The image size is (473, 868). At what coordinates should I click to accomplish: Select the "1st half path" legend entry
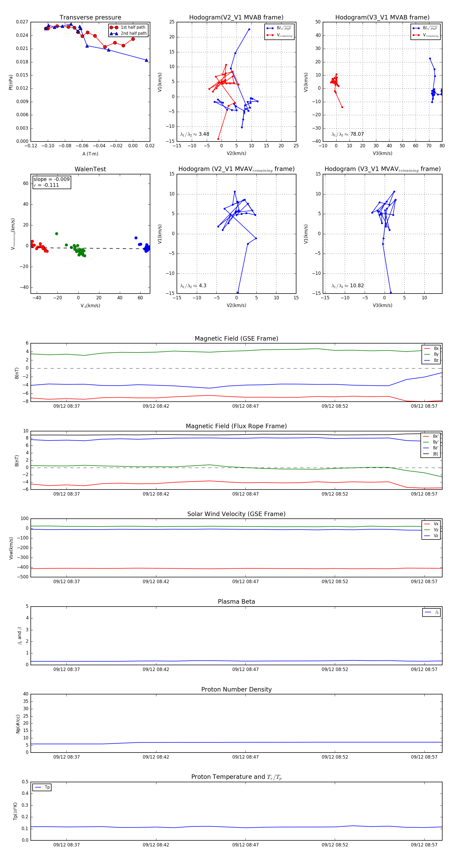pyautogui.click(x=128, y=27)
